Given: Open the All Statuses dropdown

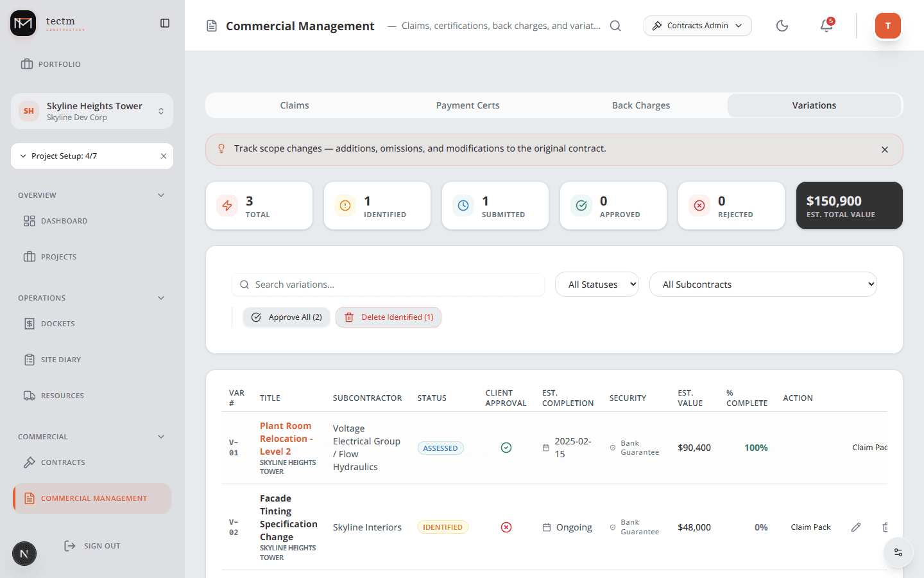Looking at the screenshot, I should 597,284.
